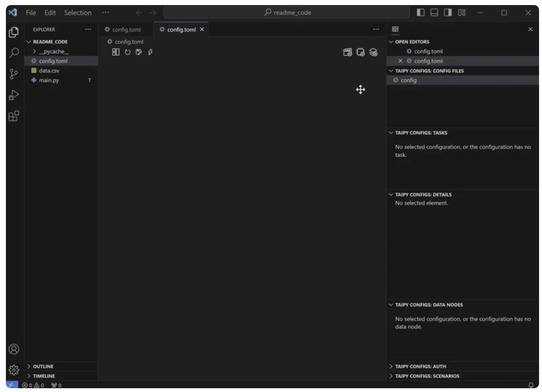Open the Selection menu
The height and width of the screenshot is (392, 542).
(77, 13)
